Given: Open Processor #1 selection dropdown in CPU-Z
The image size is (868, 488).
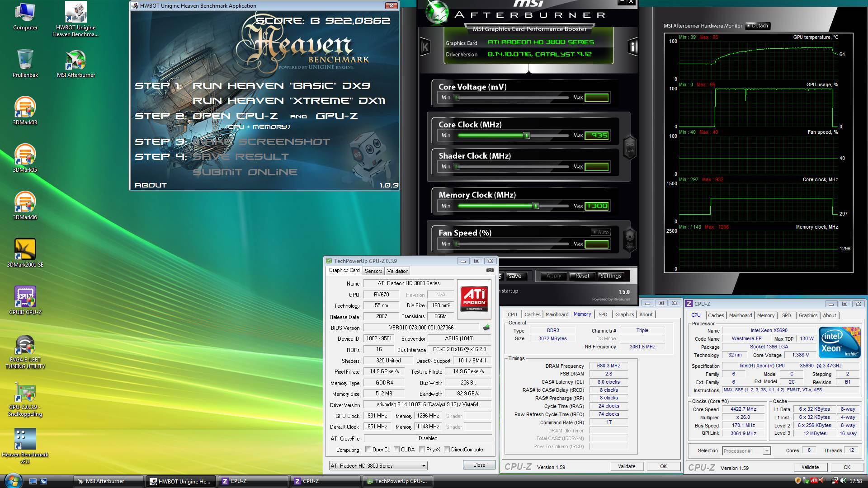Looking at the screenshot, I should coord(746,451).
